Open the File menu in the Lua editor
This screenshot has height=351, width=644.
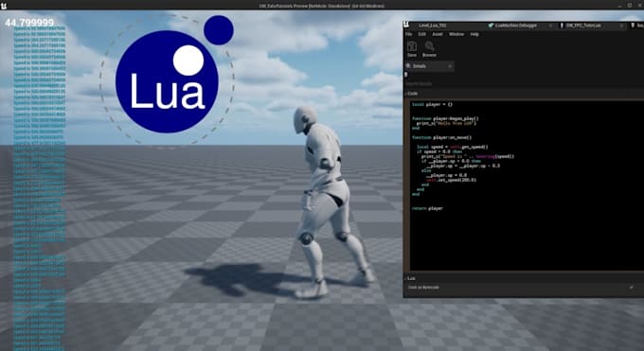pos(409,34)
